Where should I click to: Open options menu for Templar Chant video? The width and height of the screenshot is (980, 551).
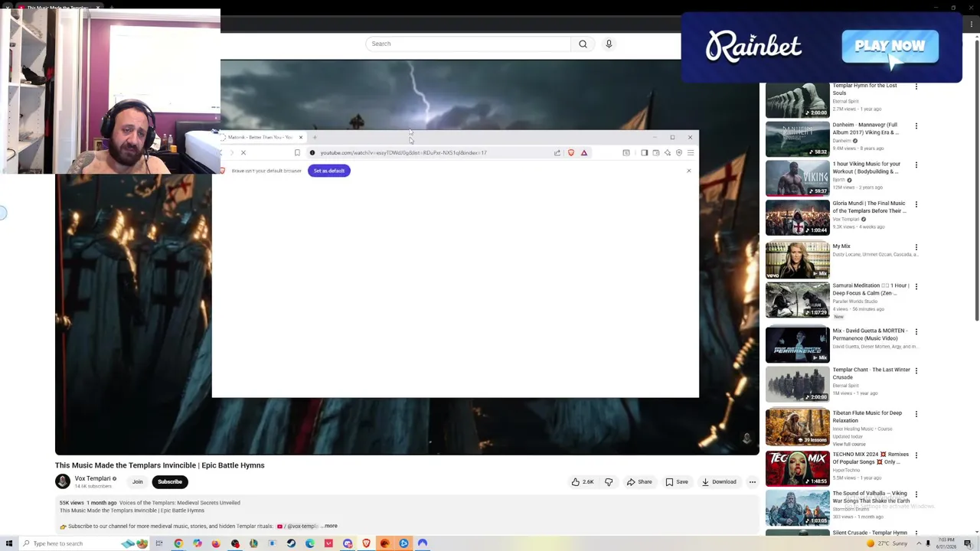[x=916, y=370]
